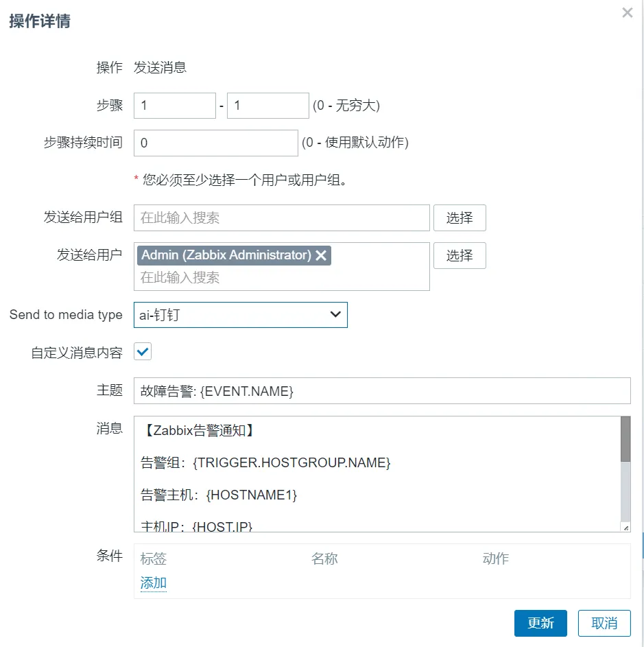Click the 添加 link under 条件

coord(154,583)
